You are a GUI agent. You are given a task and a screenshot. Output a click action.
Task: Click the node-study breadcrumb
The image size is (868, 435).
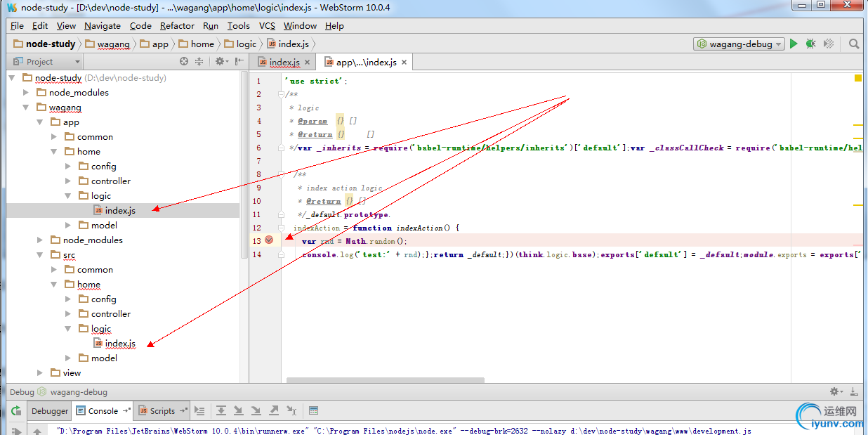[x=44, y=44]
